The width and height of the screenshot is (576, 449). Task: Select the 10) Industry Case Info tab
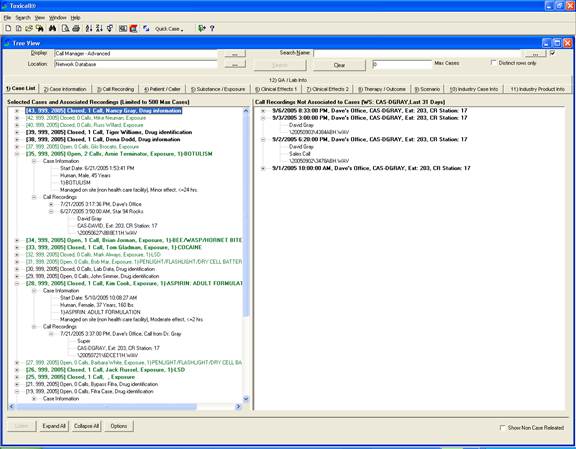click(474, 89)
